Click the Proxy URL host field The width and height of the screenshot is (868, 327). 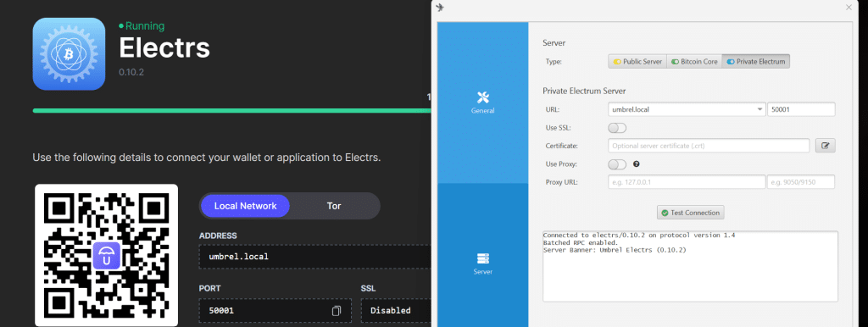click(x=687, y=182)
